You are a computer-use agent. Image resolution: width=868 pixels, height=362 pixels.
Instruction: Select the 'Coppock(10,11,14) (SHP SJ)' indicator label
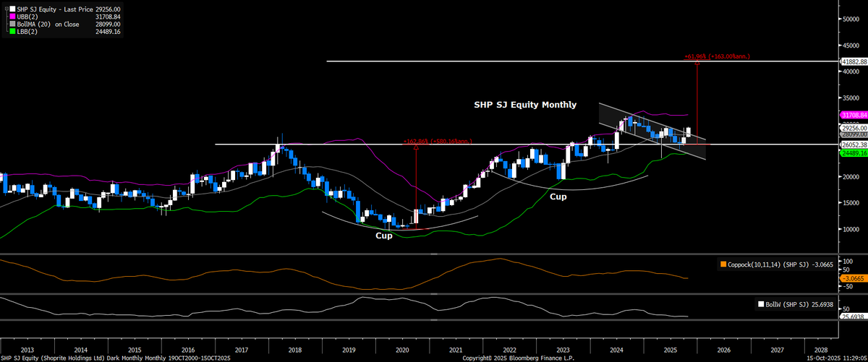click(767, 264)
